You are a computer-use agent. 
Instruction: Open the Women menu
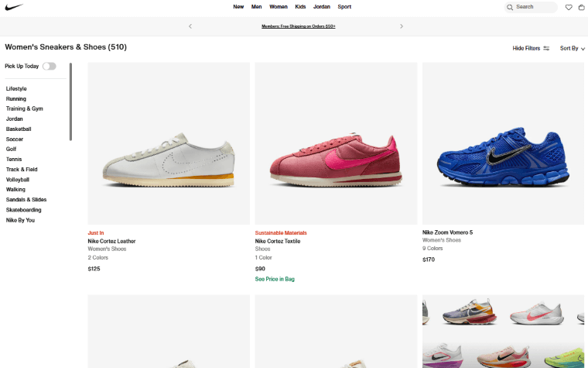279,7
